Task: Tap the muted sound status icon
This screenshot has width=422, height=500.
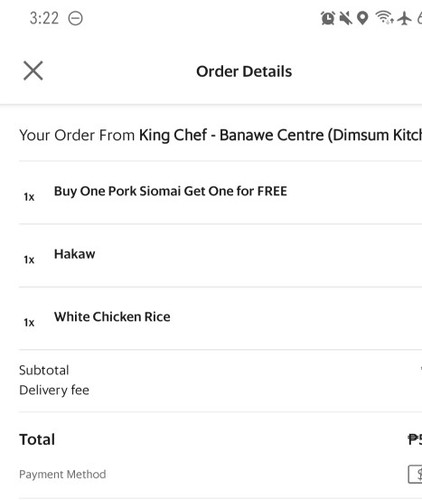Action: pos(346,18)
